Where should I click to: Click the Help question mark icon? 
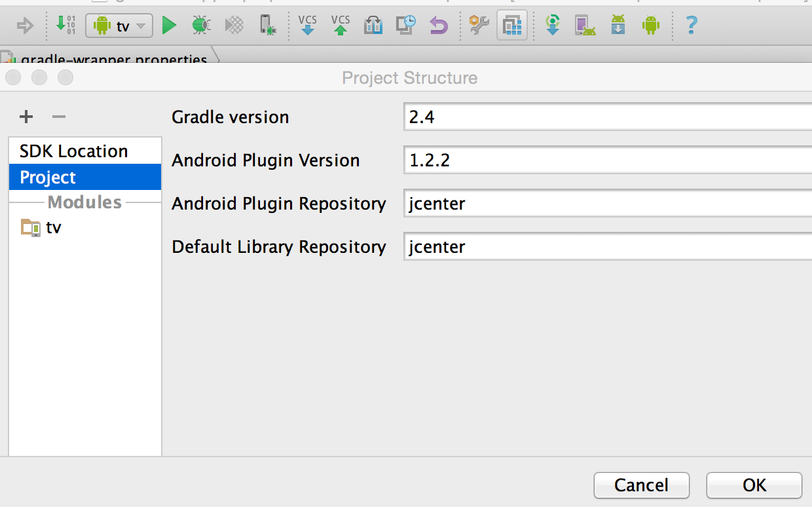coord(691,26)
